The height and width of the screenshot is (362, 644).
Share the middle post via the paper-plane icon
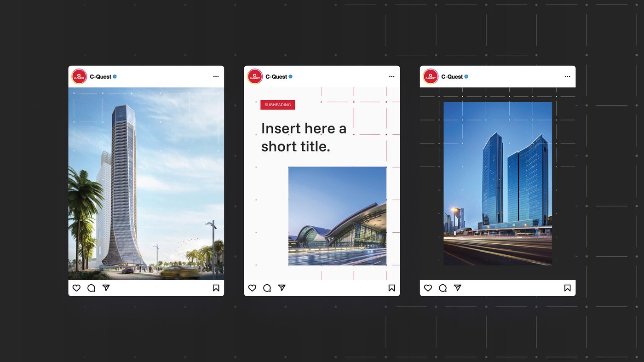(x=282, y=287)
